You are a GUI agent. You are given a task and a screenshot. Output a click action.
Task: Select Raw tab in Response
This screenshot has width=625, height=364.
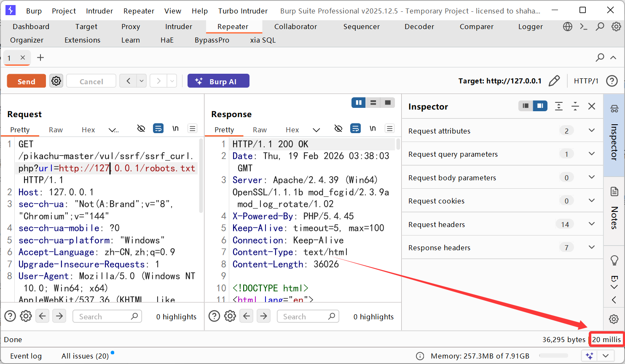pos(260,130)
